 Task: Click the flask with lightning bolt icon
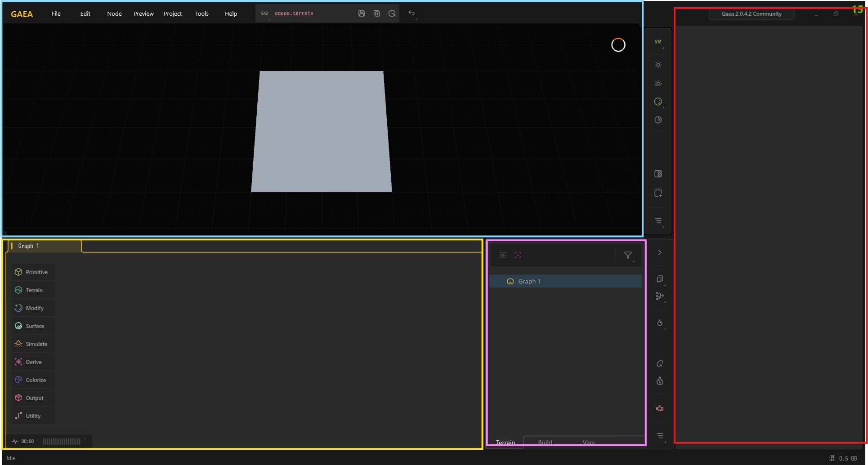(x=659, y=381)
